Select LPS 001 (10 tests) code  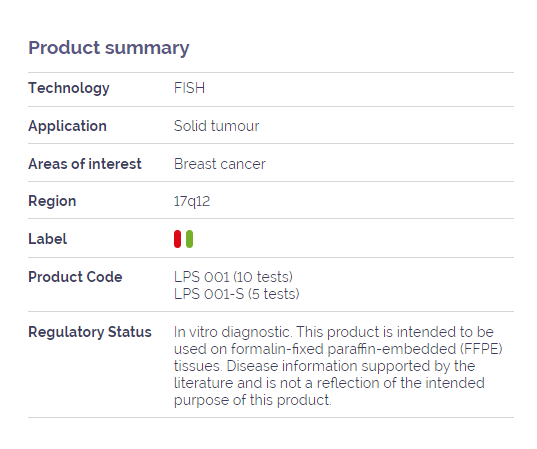233,277
